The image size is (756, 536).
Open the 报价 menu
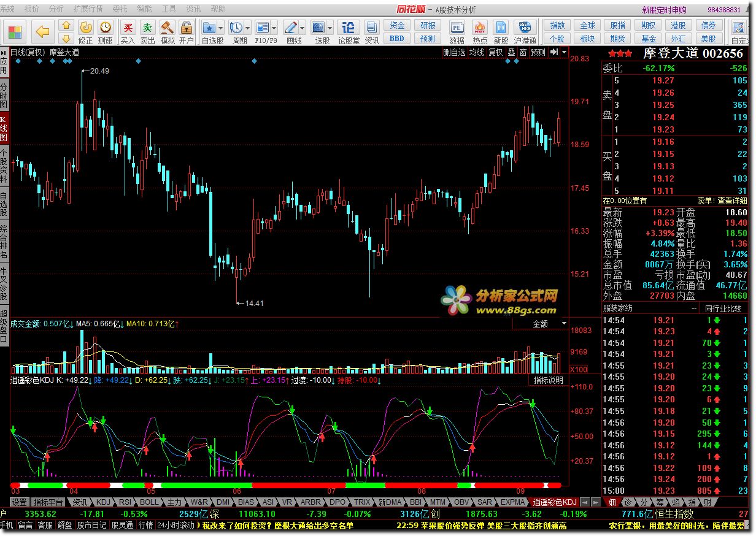pos(31,9)
